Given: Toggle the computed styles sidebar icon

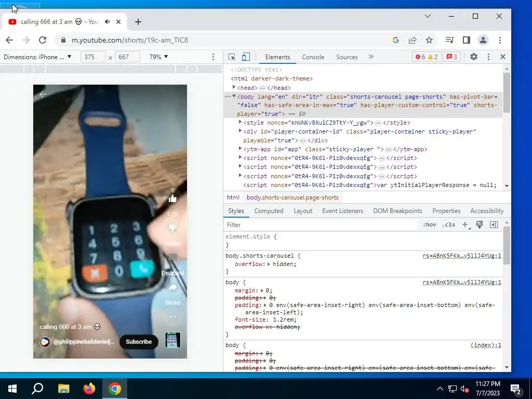Looking at the screenshot, I should (x=494, y=224).
